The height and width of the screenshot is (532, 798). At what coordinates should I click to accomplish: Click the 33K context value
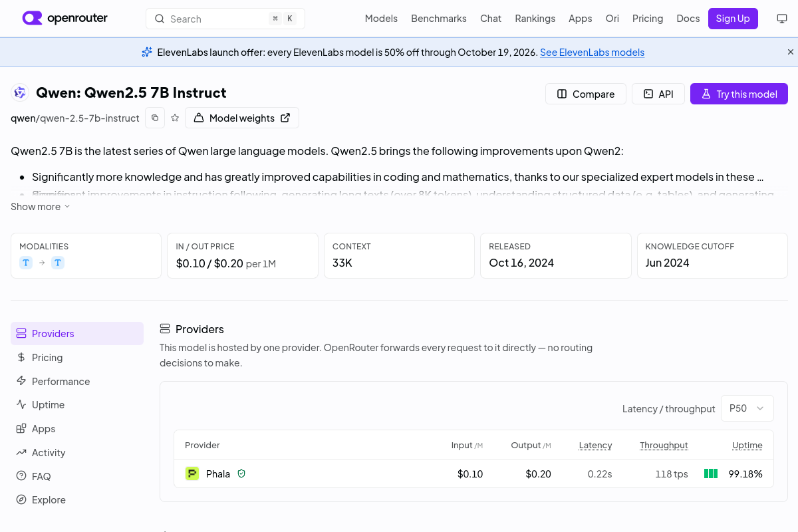coord(342,263)
